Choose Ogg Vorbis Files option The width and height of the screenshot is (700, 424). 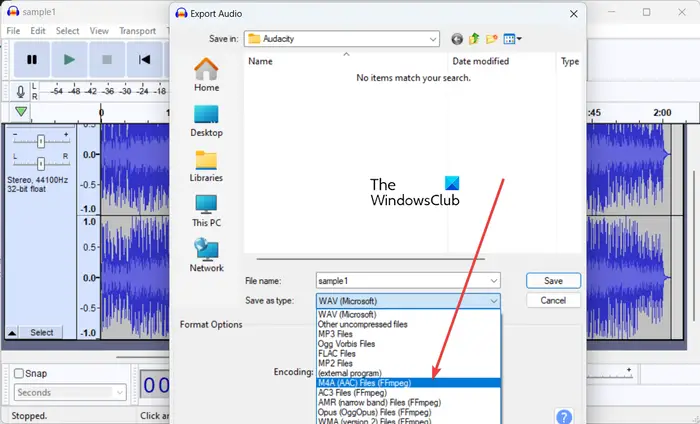tap(408, 344)
